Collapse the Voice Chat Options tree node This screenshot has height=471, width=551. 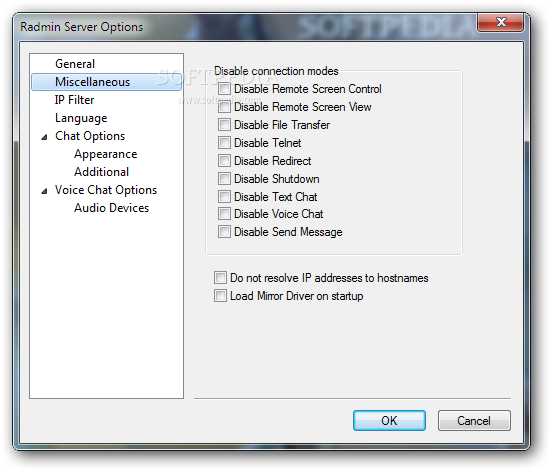pyautogui.click(x=44, y=191)
